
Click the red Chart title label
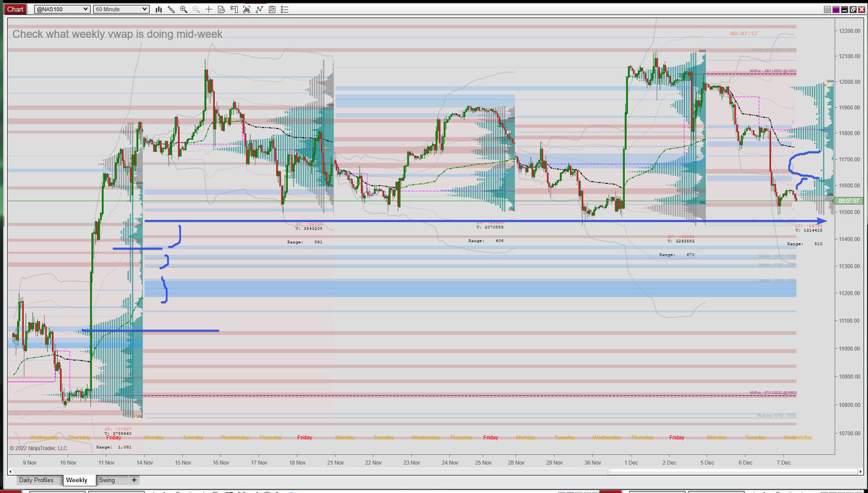coord(15,9)
